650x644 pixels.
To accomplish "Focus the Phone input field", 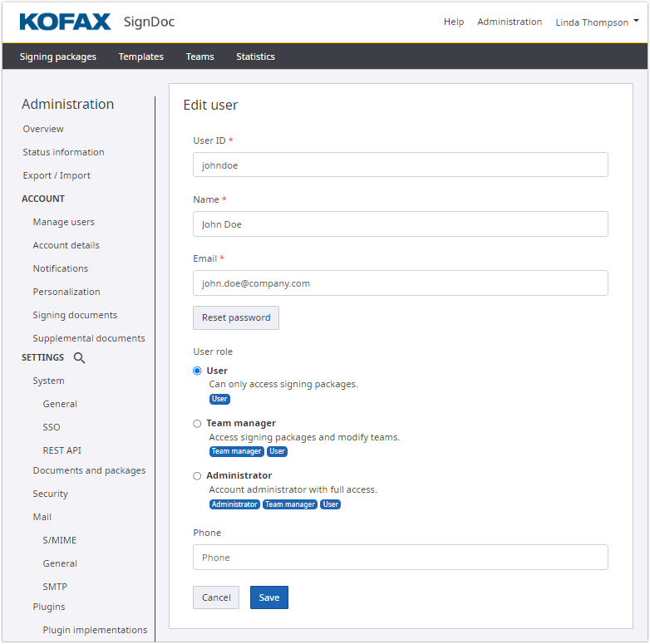I will pyautogui.click(x=400, y=558).
